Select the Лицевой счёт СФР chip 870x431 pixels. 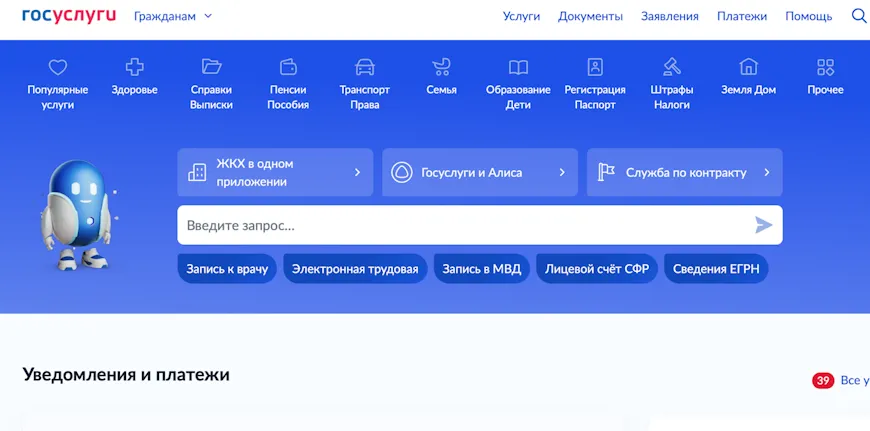click(x=597, y=269)
